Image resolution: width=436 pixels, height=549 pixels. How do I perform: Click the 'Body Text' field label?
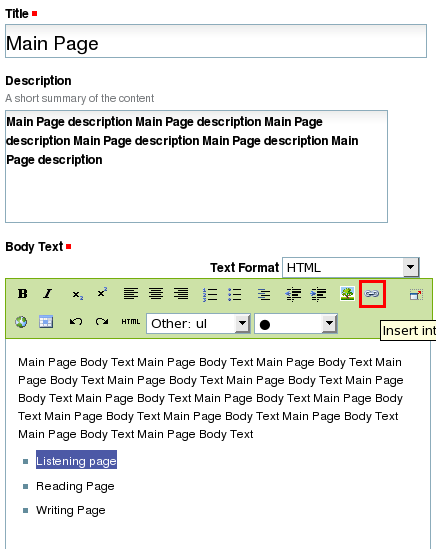(34, 247)
